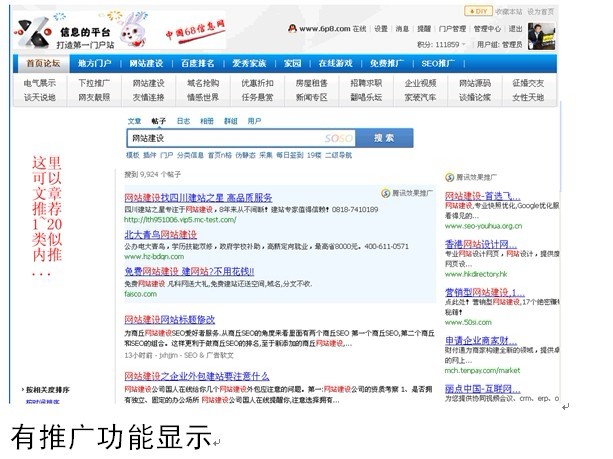Open 下拉推广 forum link
The height and width of the screenshot is (459, 613).
(94, 83)
